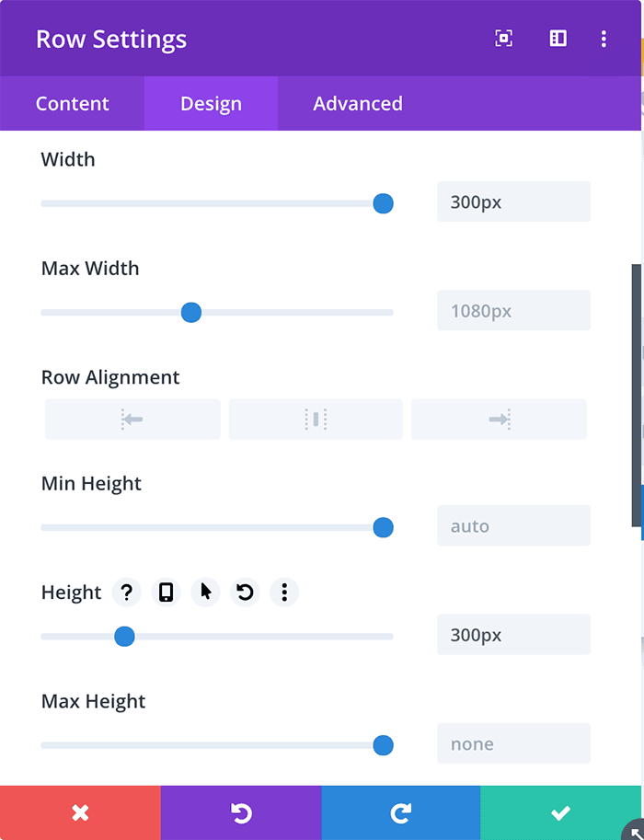Enable hover cursor option for Height
This screenshot has width=644, height=840.
pyautogui.click(x=206, y=592)
